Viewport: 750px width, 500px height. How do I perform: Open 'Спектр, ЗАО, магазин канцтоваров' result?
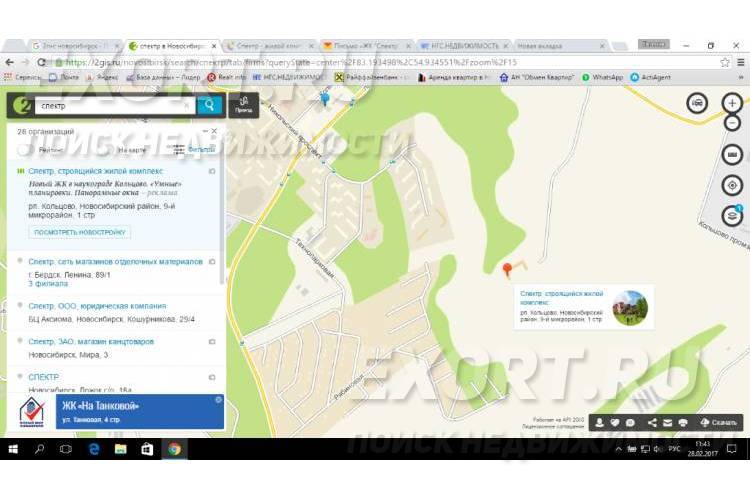[x=91, y=342]
